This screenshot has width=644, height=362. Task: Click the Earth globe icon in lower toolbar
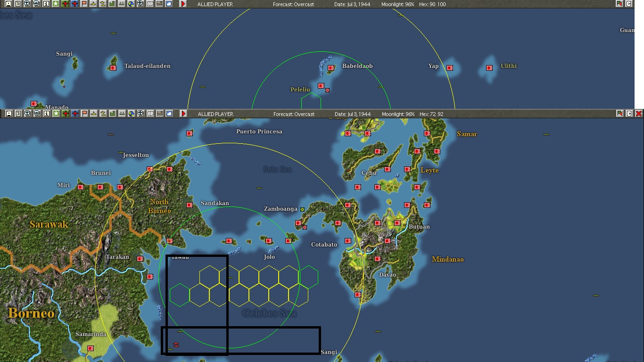pyautogui.click(x=131, y=114)
